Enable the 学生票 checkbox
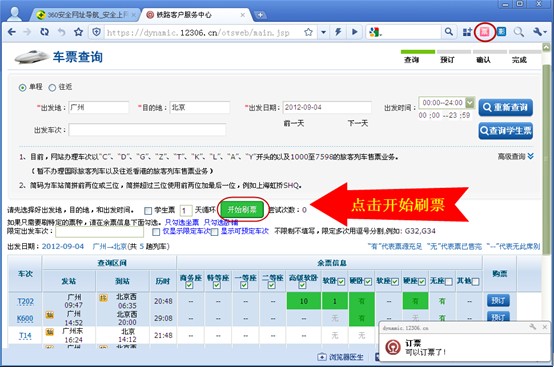Viewport: 554px width, 370px height. click(x=148, y=211)
